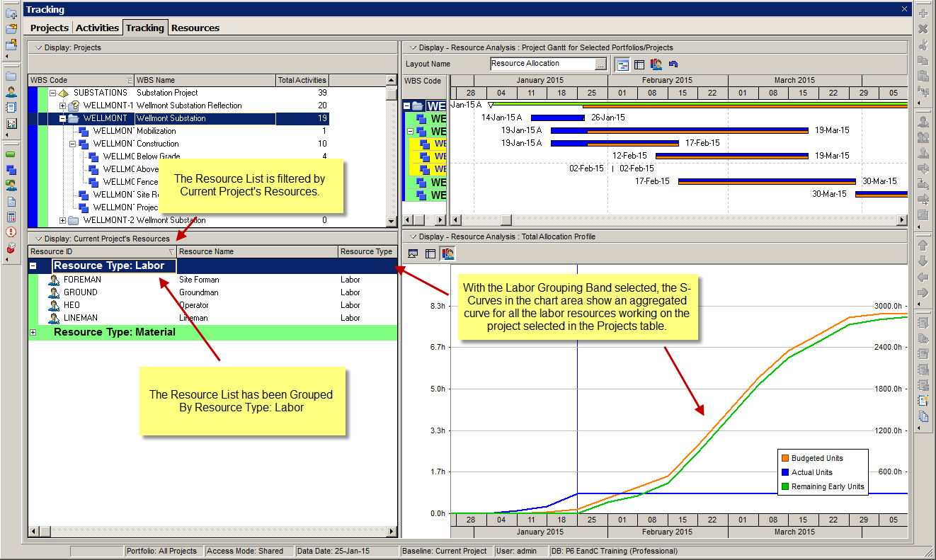Select the FOREMAN resource row

click(83, 280)
